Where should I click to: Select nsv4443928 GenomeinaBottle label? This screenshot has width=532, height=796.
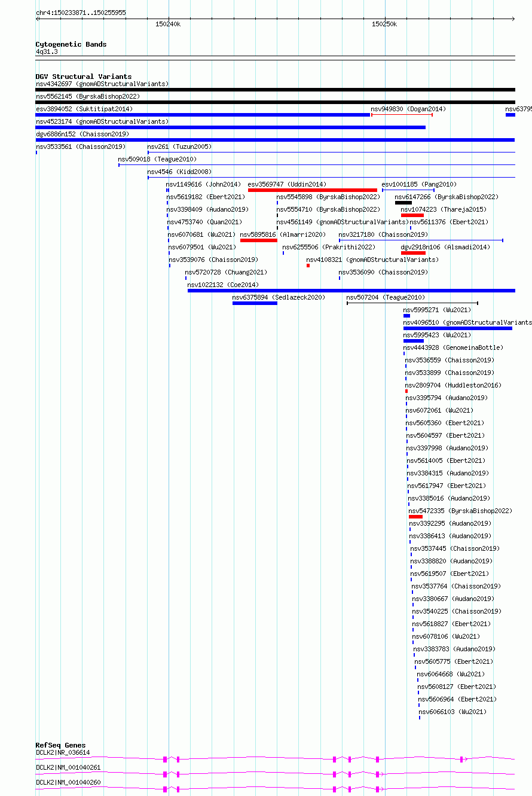(453, 347)
